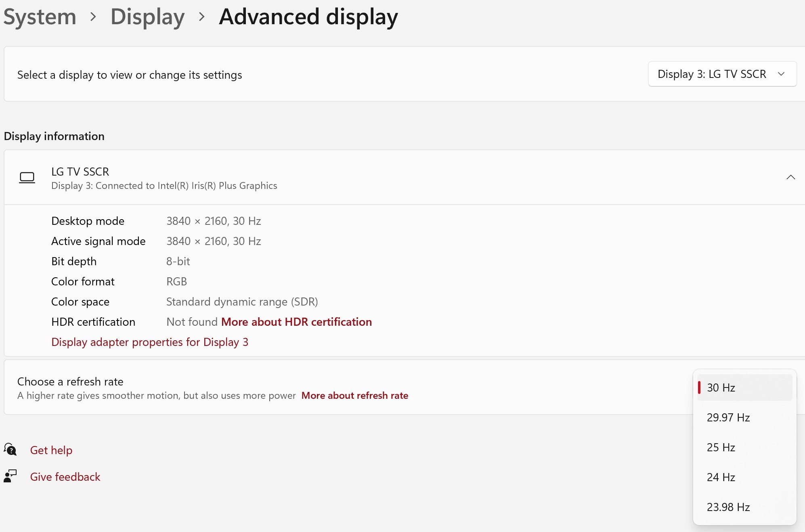Click More about refresh rate link
This screenshot has width=805, height=532.
point(354,396)
